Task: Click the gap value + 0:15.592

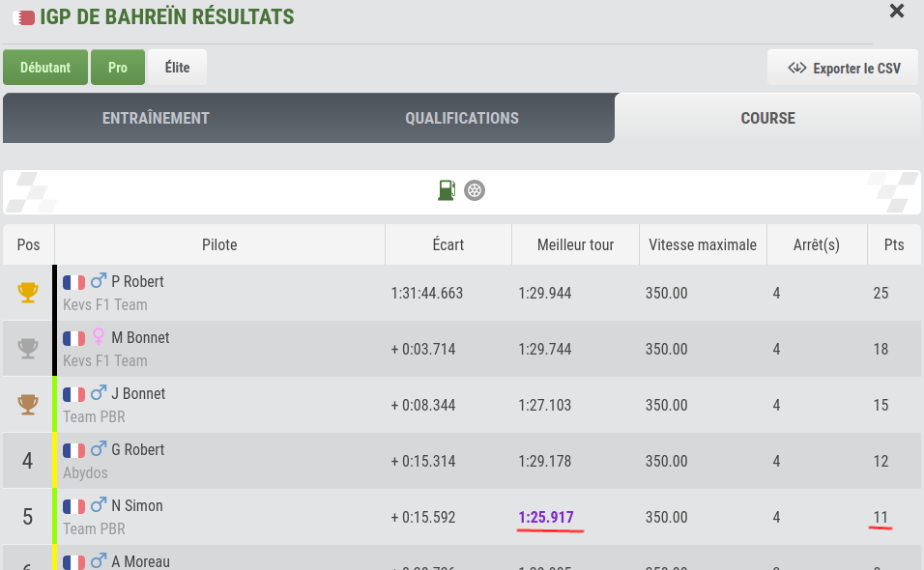Action: click(x=423, y=517)
